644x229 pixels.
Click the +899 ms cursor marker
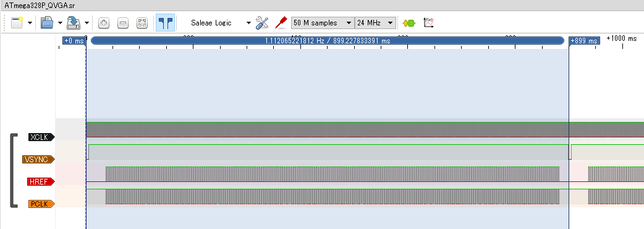[585, 41]
